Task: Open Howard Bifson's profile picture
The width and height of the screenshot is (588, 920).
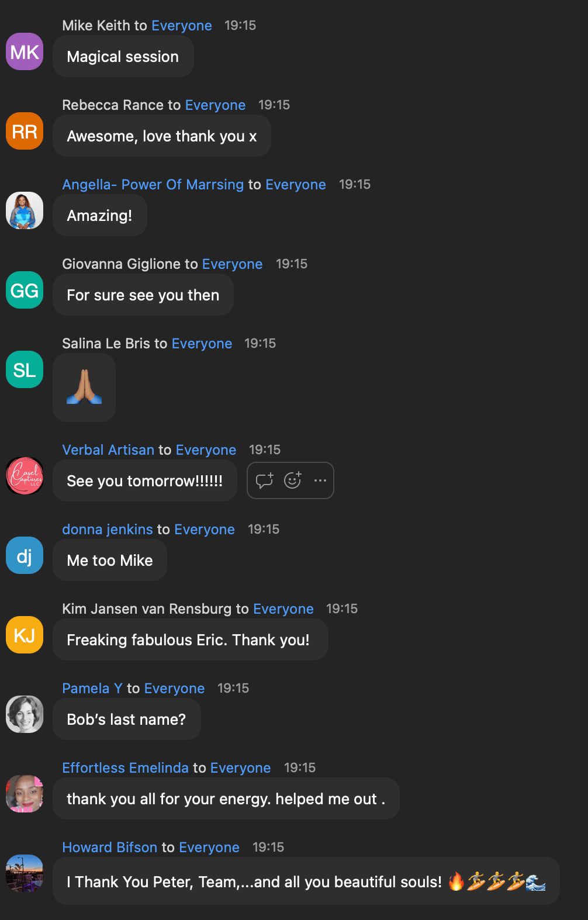Action: 25,874
